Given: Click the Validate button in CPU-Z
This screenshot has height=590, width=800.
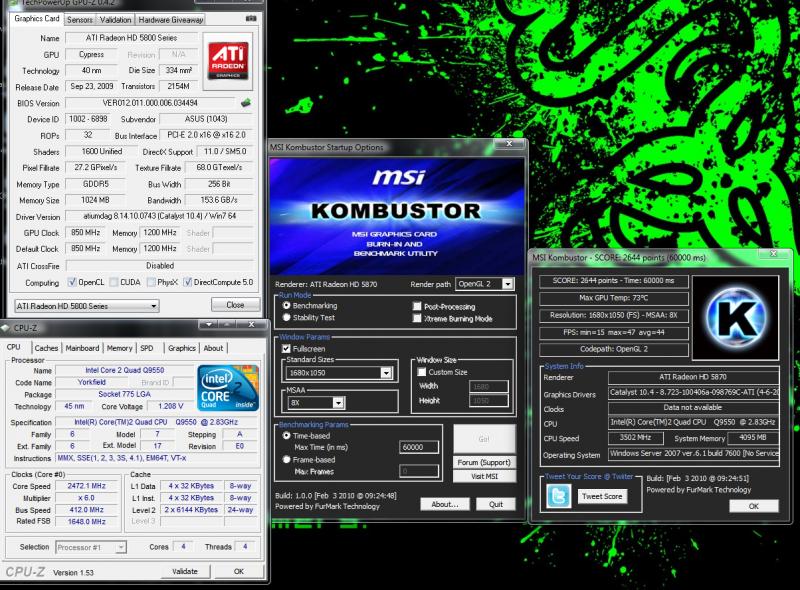Looking at the screenshot, I should tap(185, 571).
